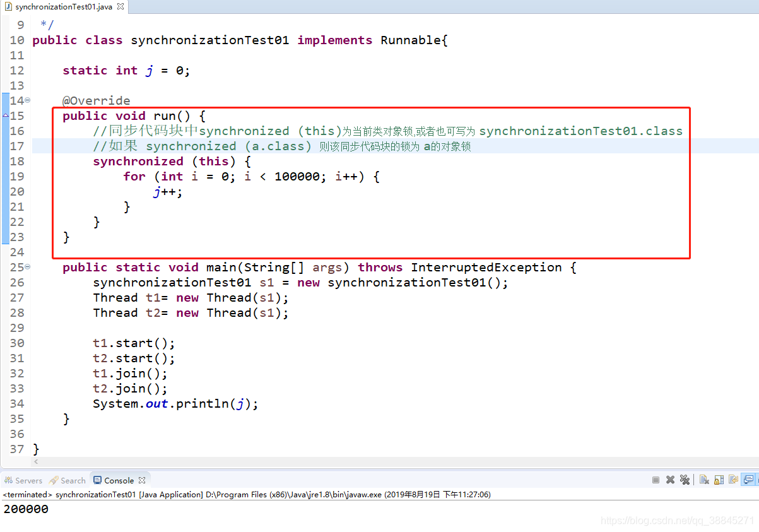Image resolution: width=759 pixels, height=532 pixels.
Task: Click 'Thread t1= new Thread(s1);' line
Action: point(191,298)
